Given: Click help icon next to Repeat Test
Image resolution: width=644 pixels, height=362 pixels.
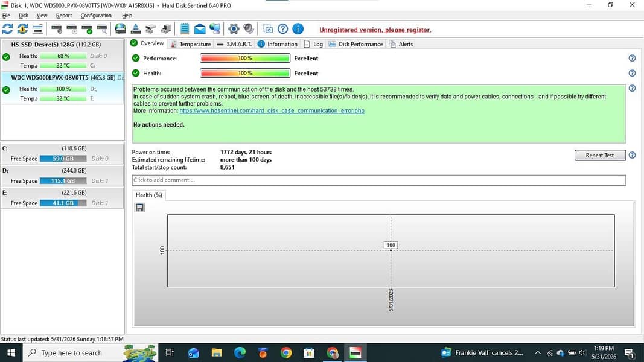Looking at the screenshot, I should (x=632, y=155).
